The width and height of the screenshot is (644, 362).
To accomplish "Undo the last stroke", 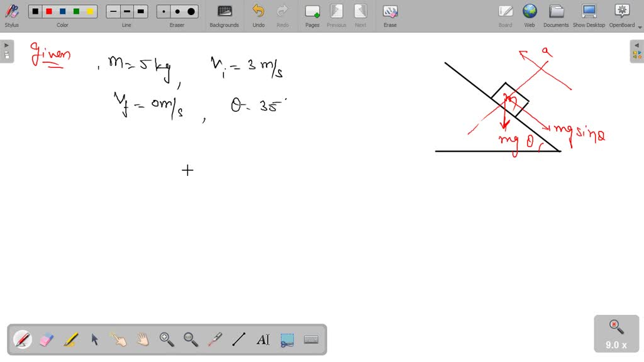I will pos(258,15).
